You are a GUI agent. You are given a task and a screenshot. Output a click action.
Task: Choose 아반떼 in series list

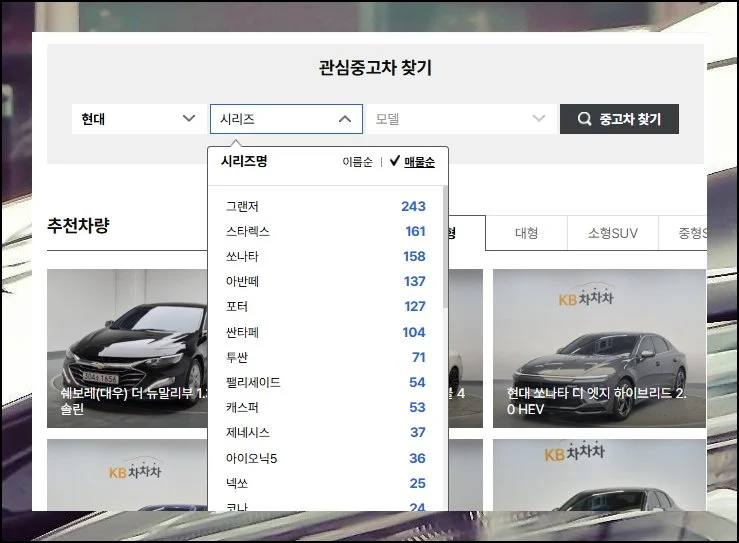(326, 281)
